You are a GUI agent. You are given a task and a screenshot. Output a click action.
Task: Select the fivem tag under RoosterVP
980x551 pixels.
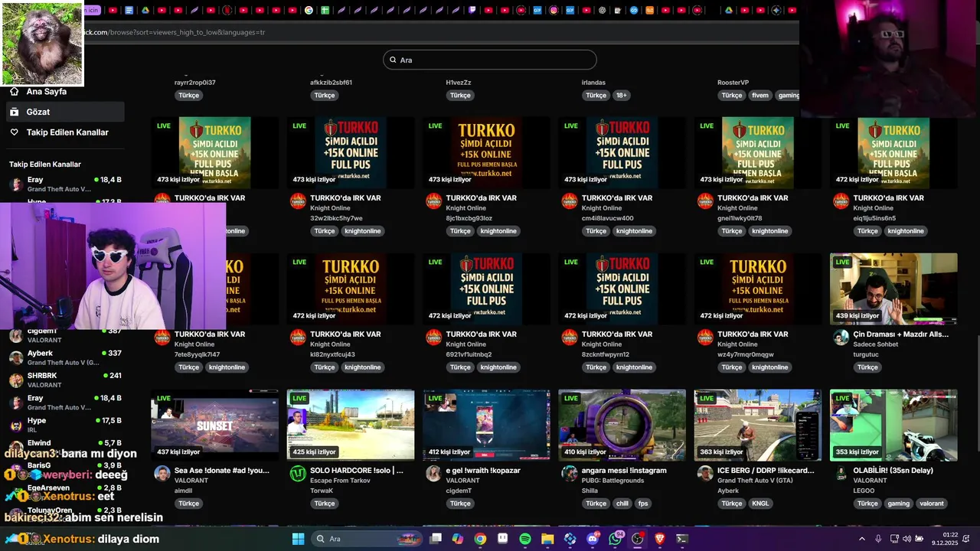[759, 96]
